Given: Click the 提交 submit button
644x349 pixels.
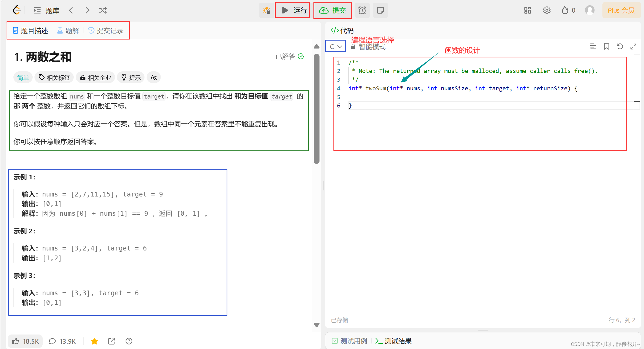Looking at the screenshot, I should coord(332,10).
